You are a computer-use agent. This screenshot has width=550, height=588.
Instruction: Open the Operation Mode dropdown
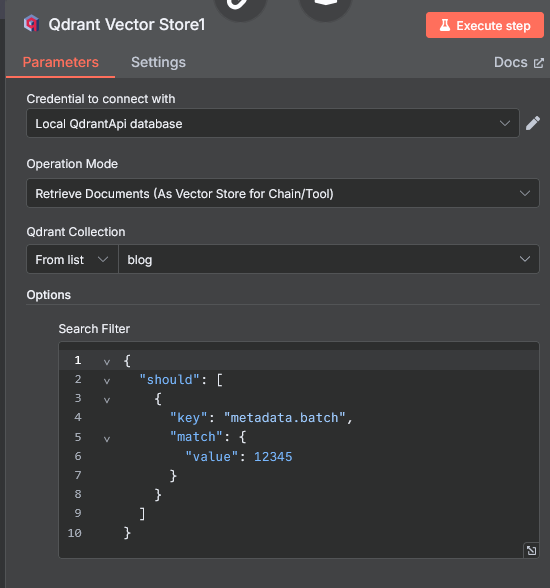pos(283,194)
